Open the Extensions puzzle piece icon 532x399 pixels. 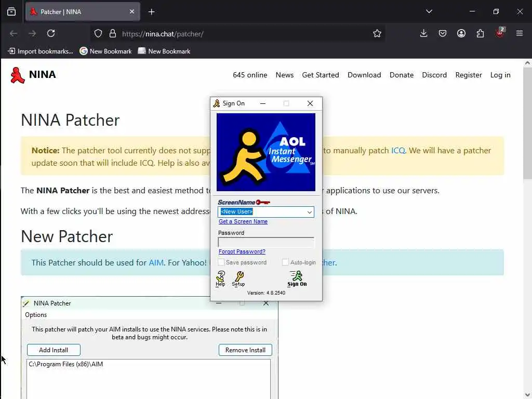tap(480, 33)
